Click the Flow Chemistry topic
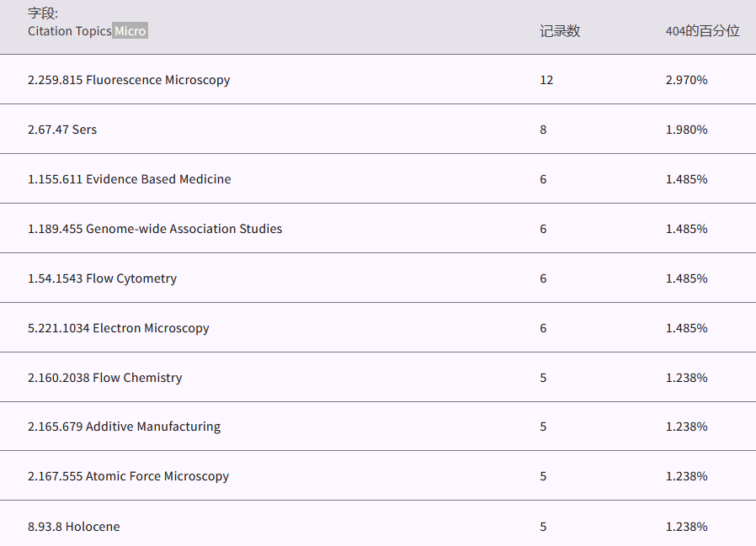Image resolution: width=756 pixels, height=546 pixels. coord(104,378)
